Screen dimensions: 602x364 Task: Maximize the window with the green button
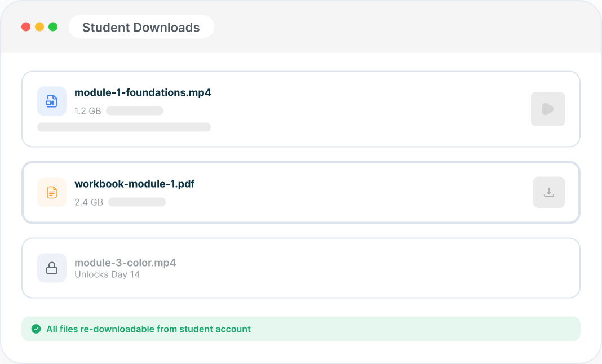point(53,27)
